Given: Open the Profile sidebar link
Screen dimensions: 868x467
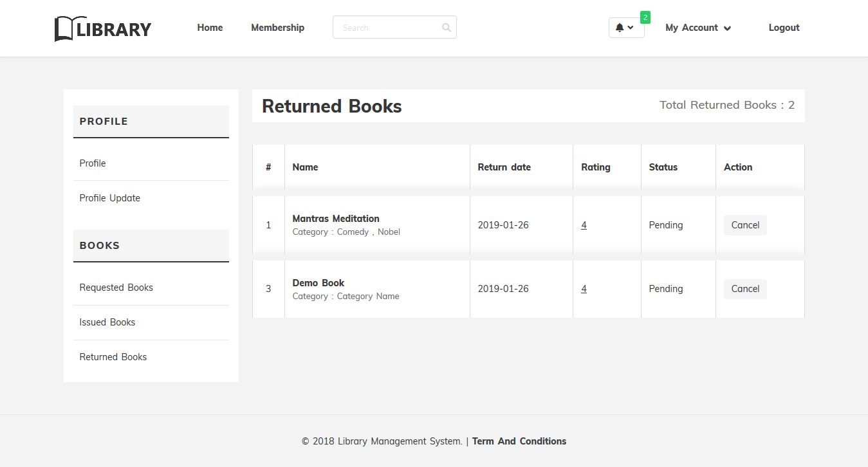Looking at the screenshot, I should click(x=93, y=163).
